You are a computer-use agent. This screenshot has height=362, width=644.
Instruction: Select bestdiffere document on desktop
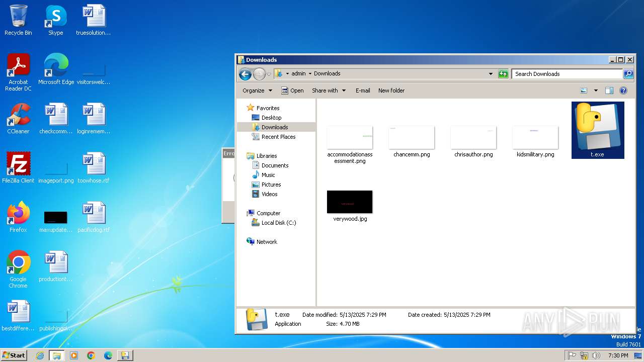tap(18, 316)
